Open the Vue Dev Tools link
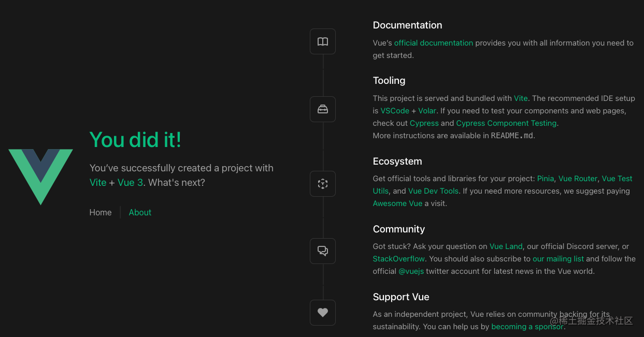Viewport: 644px width, 337px height. (x=433, y=191)
